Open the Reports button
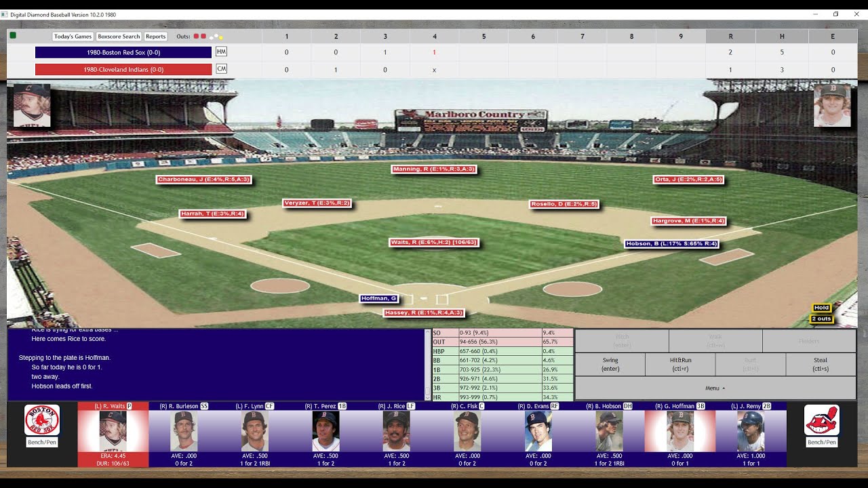 click(x=156, y=37)
